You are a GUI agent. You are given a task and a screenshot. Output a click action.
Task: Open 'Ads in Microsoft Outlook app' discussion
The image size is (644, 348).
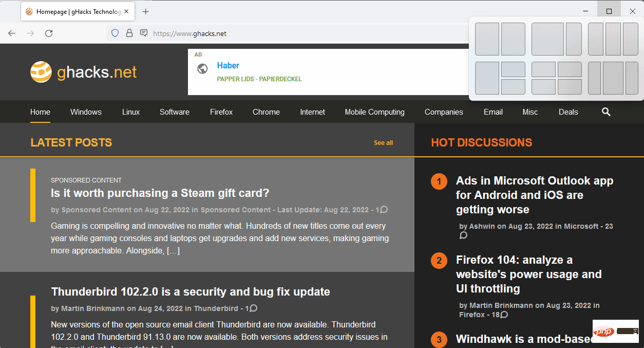point(535,195)
